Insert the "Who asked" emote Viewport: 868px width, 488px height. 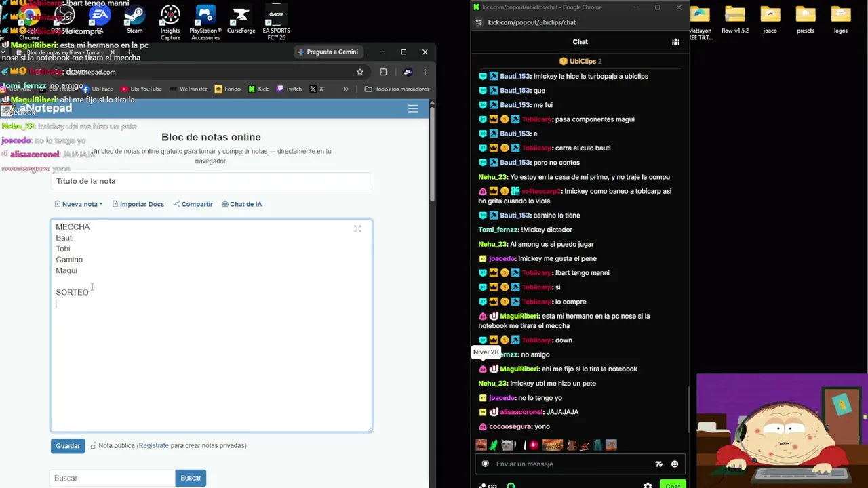553,445
